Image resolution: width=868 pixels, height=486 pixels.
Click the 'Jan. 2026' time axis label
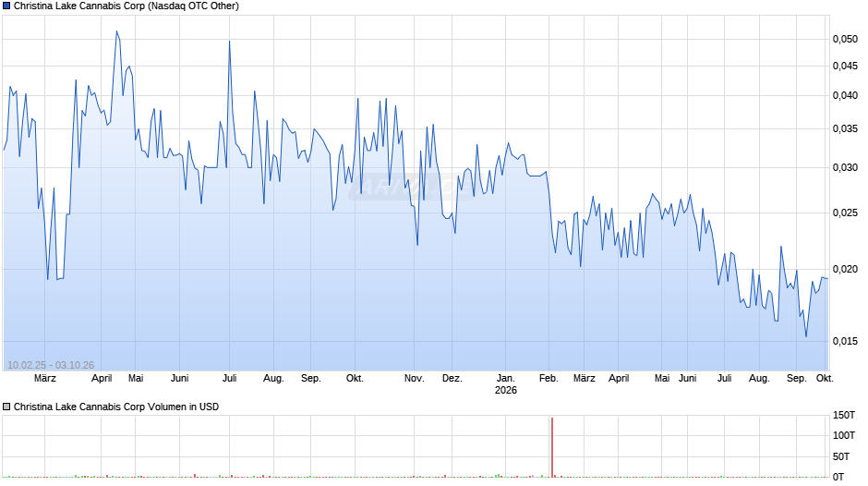[506, 384]
